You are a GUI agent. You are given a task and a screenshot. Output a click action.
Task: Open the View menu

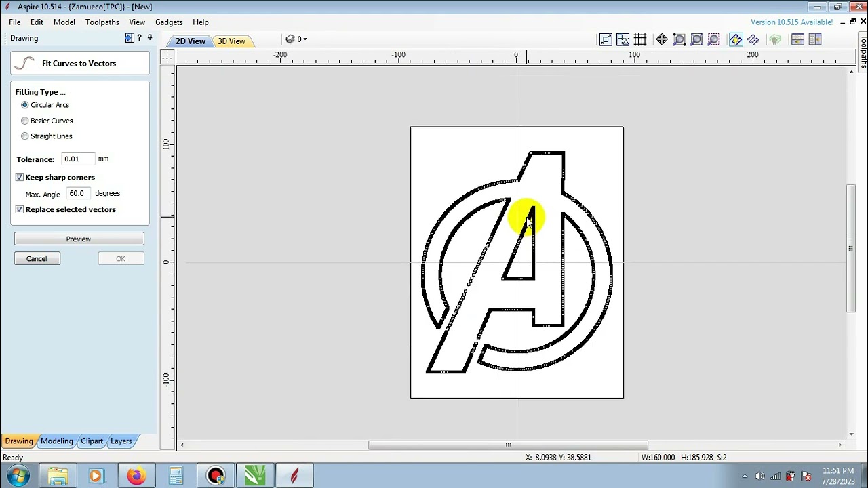[x=137, y=22]
